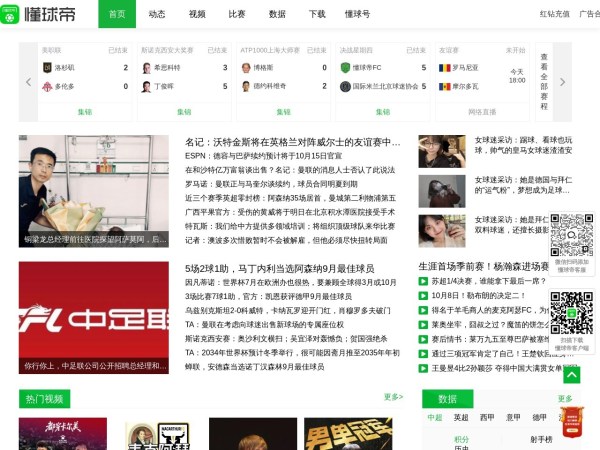Open 集锦 for 懂球帝FC match
600x450 pixels.
(383, 112)
